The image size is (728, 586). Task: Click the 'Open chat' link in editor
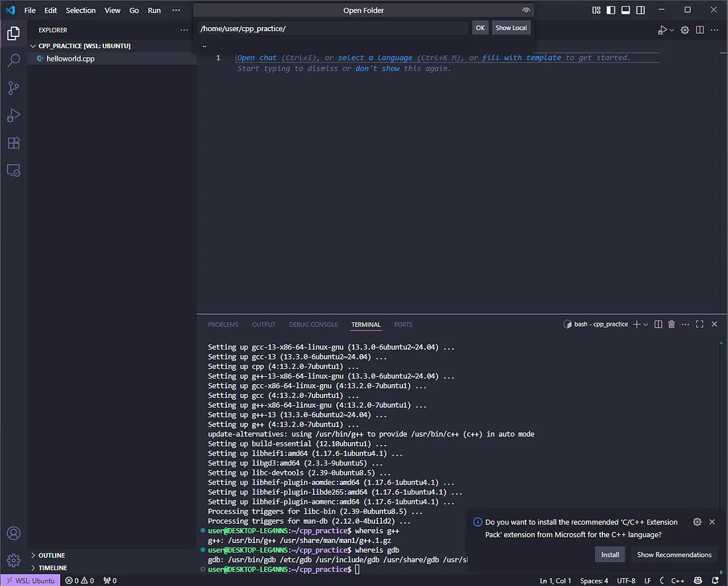(257, 58)
